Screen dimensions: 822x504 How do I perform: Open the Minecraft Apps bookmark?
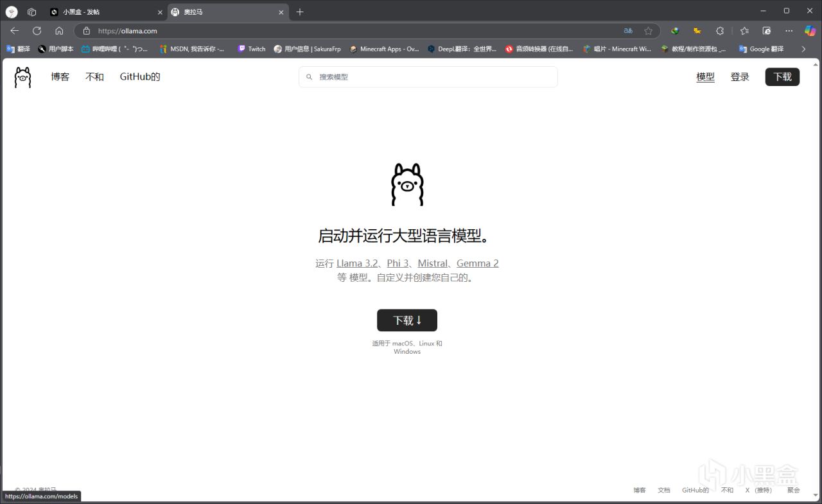(384, 49)
